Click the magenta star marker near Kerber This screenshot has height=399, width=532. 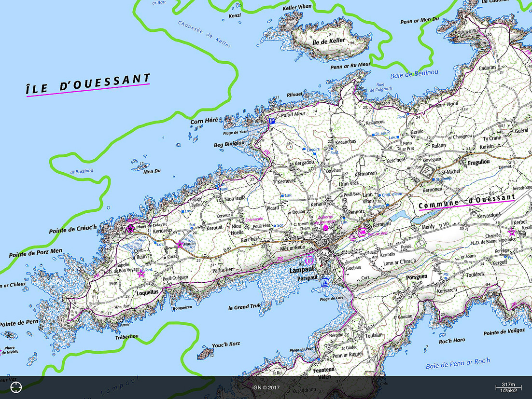click(x=511, y=232)
